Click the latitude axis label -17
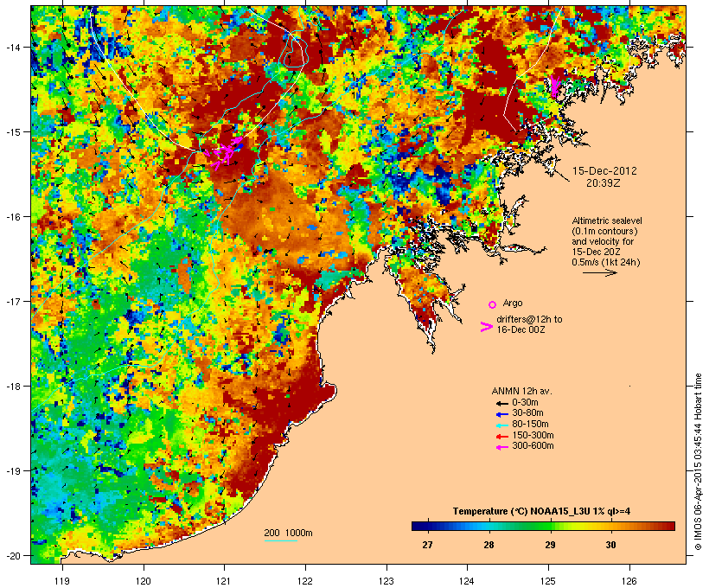The height and width of the screenshot is (588, 709). [x=13, y=301]
